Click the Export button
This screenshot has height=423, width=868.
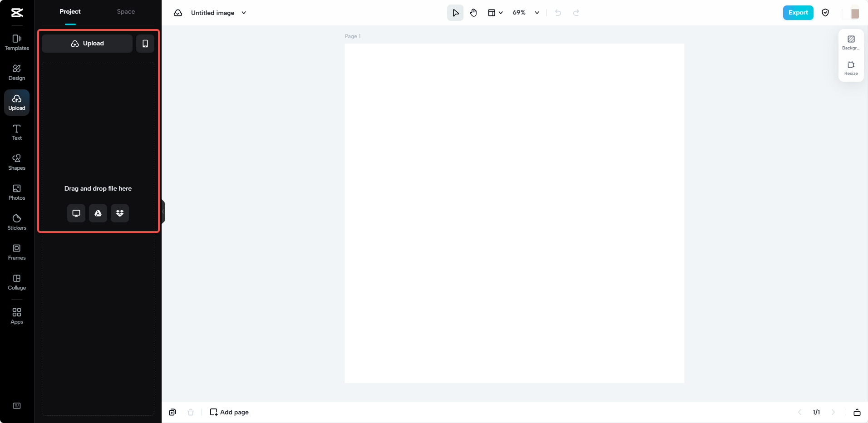[x=797, y=13]
